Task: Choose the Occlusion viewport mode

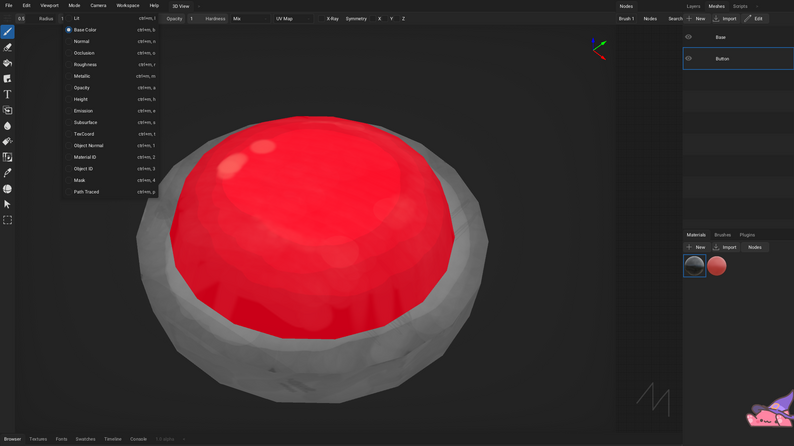Action: [x=110, y=53]
